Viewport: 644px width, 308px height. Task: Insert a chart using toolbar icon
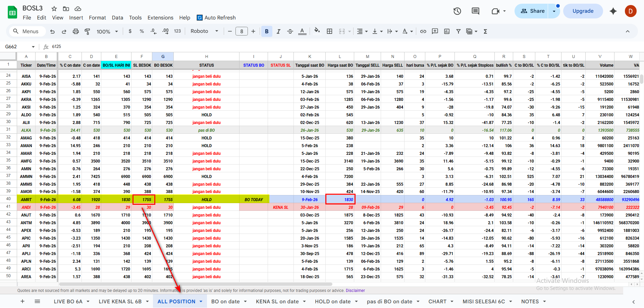point(447,32)
